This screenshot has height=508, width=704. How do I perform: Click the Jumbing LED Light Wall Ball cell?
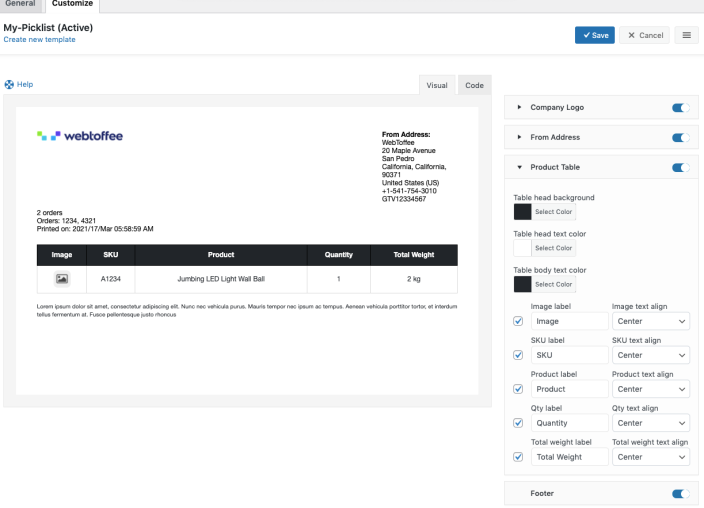pos(221,279)
